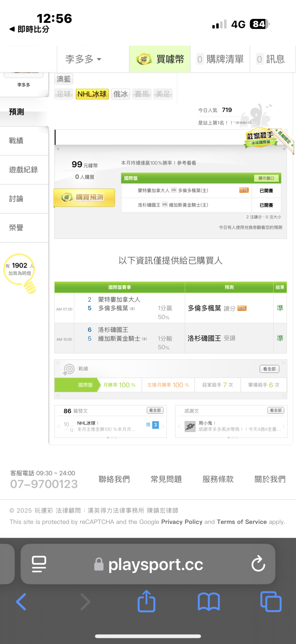Tap previous arrow in 感謝文 carousel
This screenshot has height=644, width=296.
179,426
